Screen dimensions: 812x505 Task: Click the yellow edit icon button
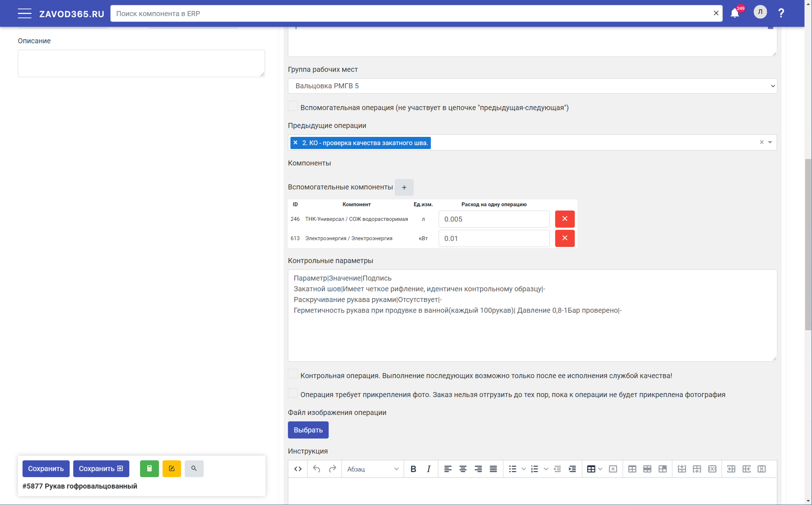(171, 468)
